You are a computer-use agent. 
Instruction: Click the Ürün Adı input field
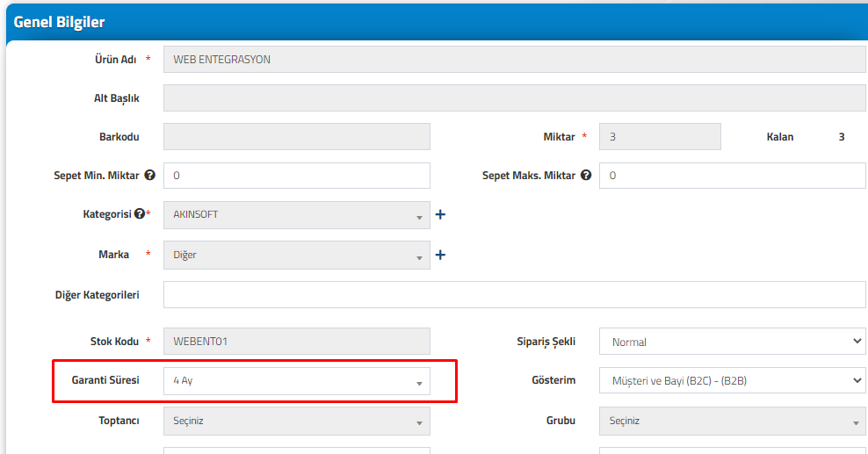tap(514, 59)
